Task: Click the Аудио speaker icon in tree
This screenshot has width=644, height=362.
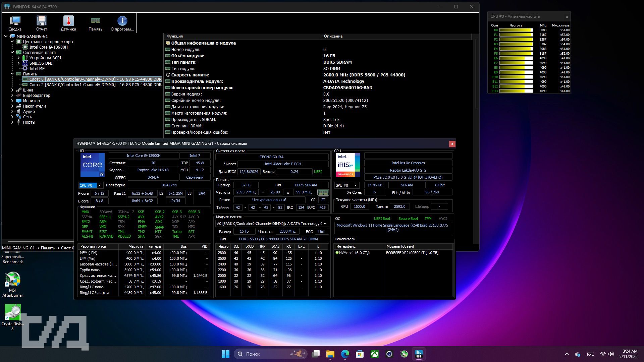Action: pyautogui.click(x=19, y=111)
